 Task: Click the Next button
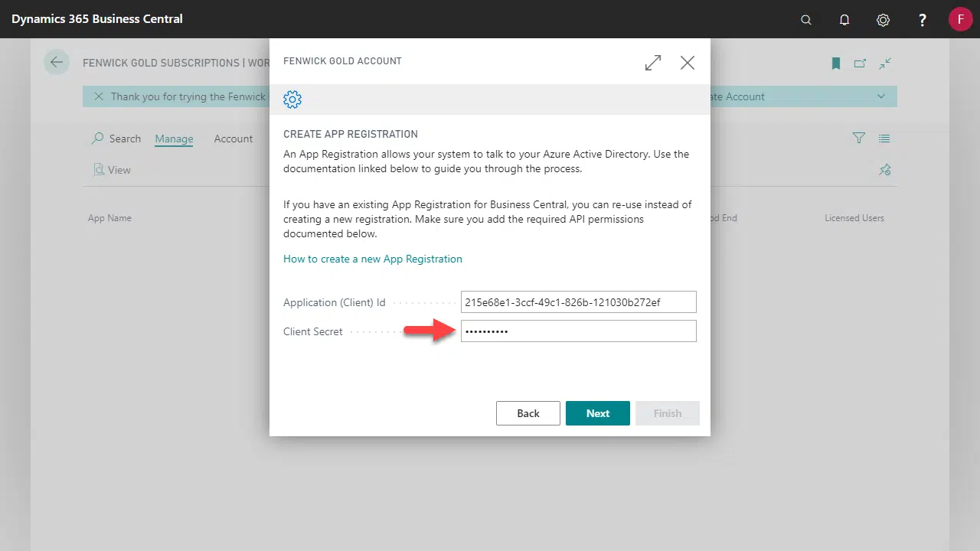click(x=598, y=413)
